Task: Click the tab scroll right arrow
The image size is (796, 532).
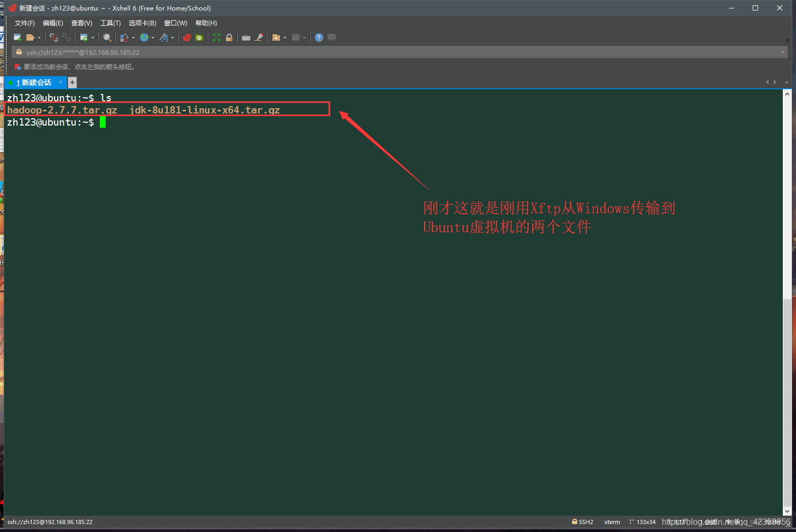Action: [775, 82]
